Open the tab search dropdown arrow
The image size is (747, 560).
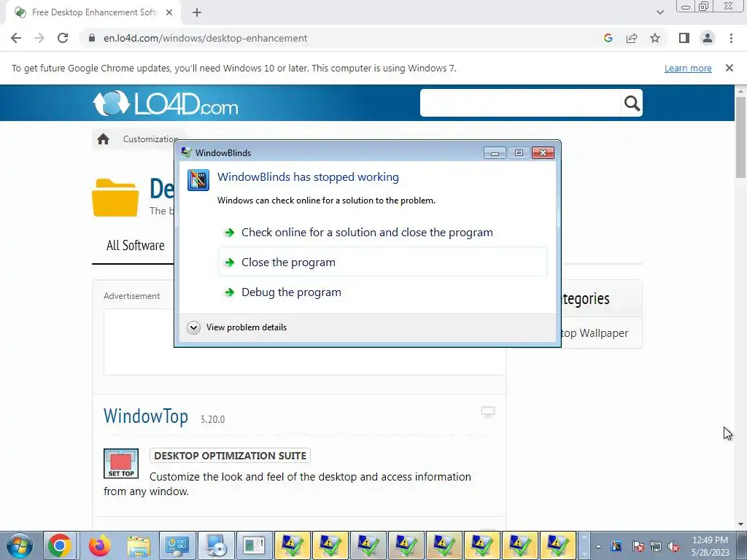click(659, 12)
